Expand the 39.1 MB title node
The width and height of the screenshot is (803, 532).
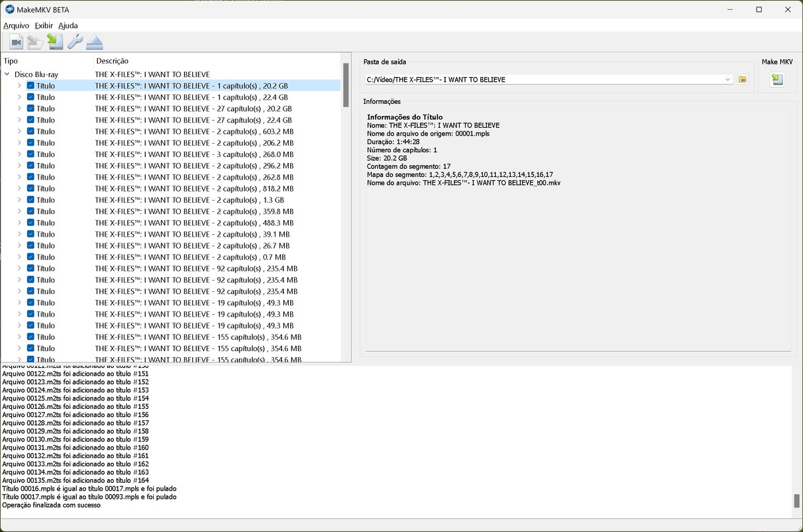(x=19, y=234)
